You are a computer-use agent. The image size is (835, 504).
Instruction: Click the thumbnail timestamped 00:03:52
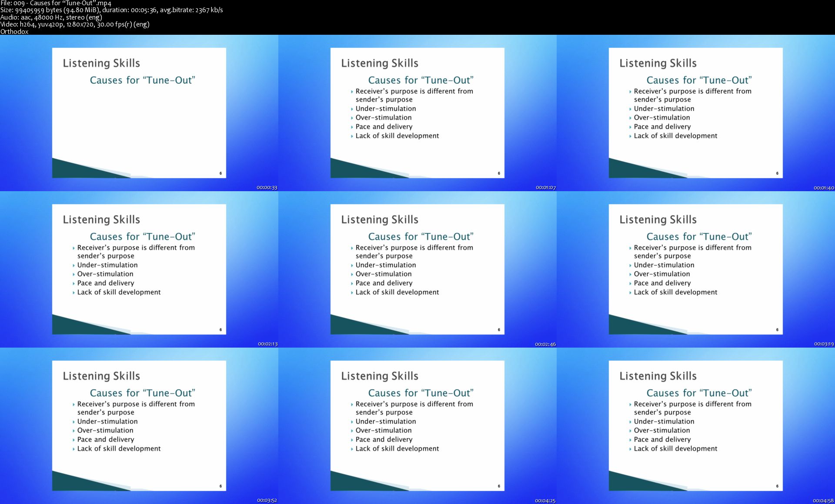pos(139,426)
